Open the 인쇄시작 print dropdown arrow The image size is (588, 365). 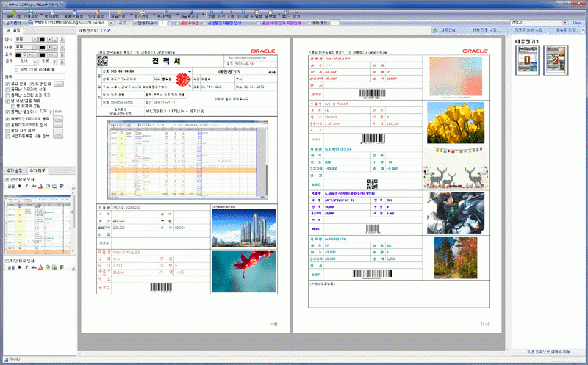click(x=40, y=15)
